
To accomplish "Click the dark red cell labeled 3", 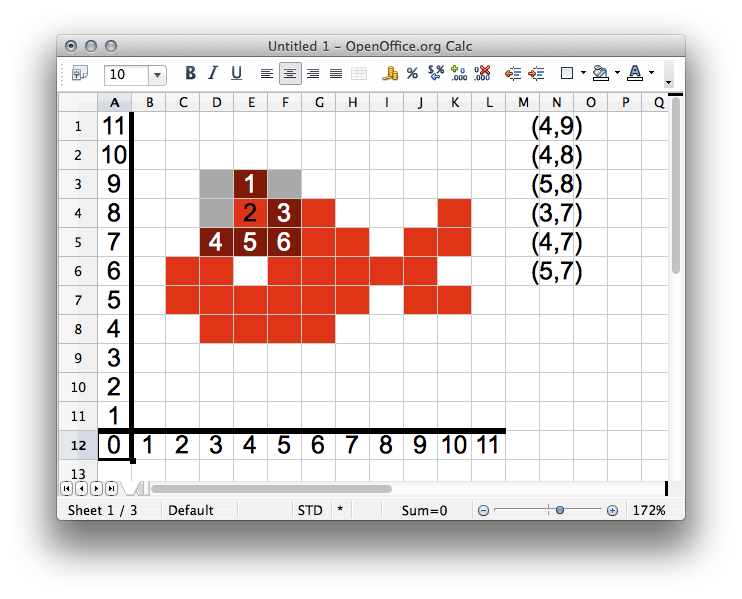I will tap(284, 213).
